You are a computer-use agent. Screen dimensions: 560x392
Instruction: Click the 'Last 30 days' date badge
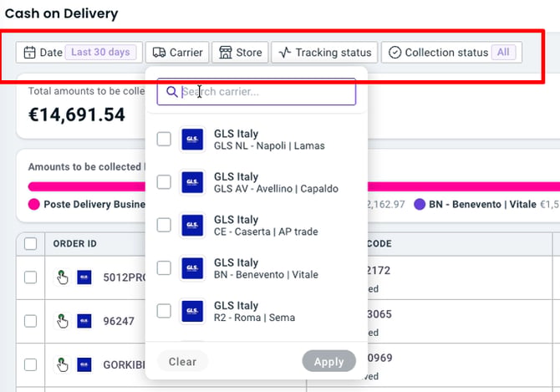[100, 52]
